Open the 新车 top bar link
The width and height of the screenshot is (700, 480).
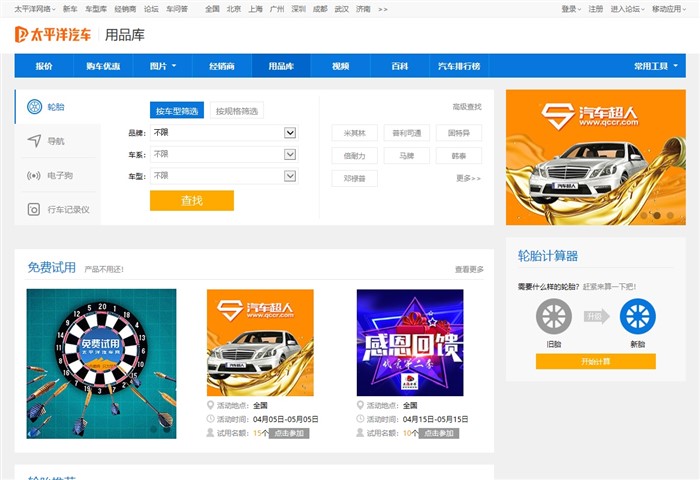[x=70, y=9]
